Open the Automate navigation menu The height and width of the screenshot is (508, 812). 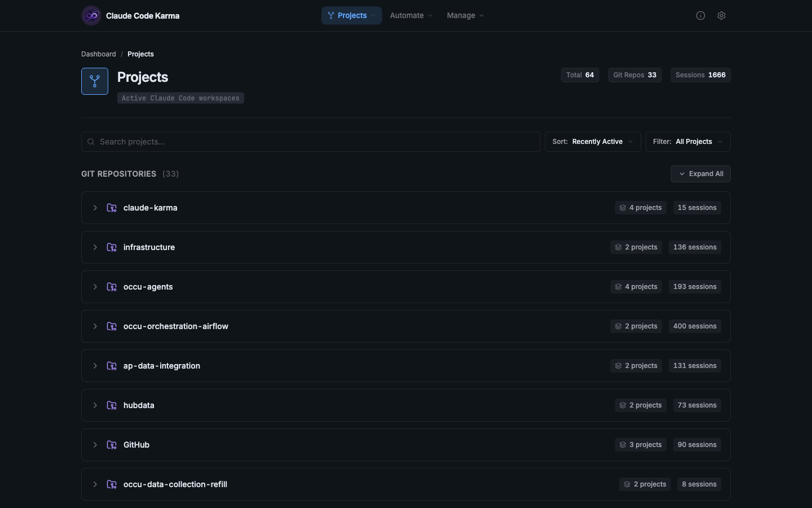(x=411, y=16)
